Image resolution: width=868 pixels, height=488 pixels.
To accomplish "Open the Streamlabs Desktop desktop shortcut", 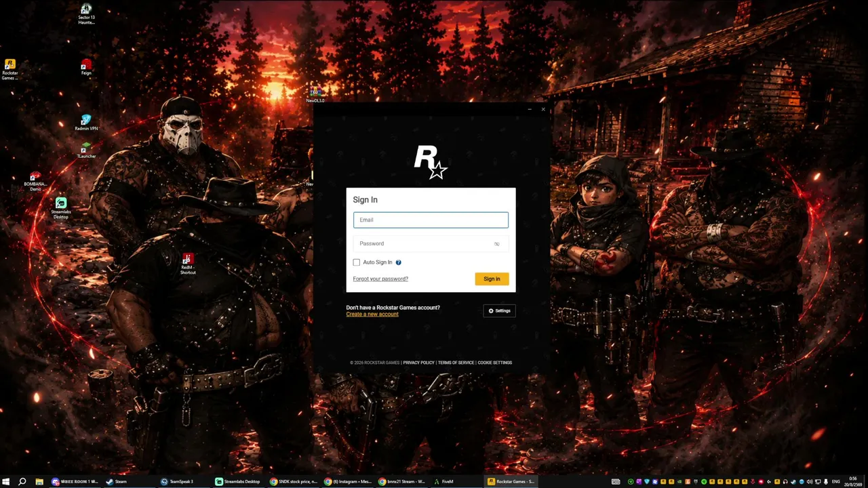I will 61,209.
